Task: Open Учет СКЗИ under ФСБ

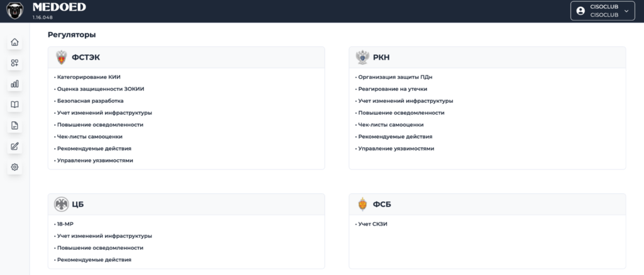Action: coord(371,224)
